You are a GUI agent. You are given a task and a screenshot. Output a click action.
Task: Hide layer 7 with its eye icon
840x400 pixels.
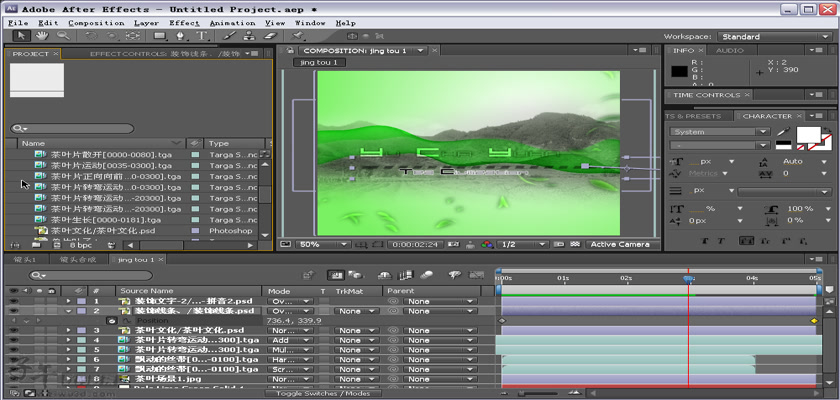coord(14,369)
